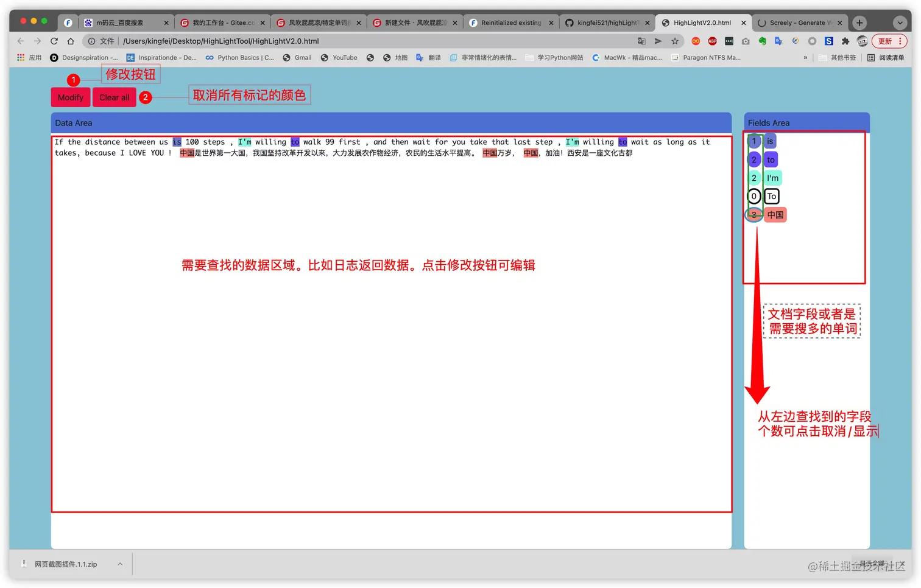Open the 应用 apps bookmark
The image size is (921, 588).
(29, 58)
